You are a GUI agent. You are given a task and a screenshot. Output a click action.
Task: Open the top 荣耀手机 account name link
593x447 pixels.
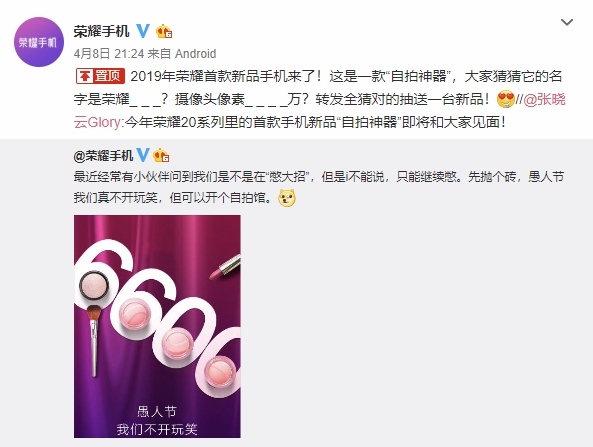click(x=101, y=31)
